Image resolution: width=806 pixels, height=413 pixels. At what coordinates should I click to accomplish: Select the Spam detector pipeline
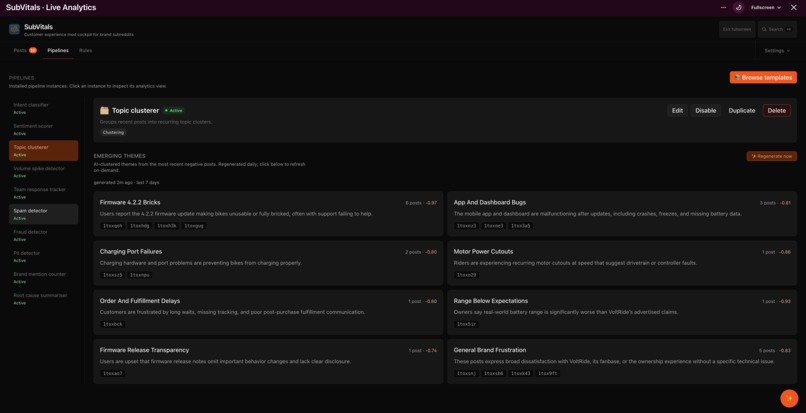click(x=44, y=214)
